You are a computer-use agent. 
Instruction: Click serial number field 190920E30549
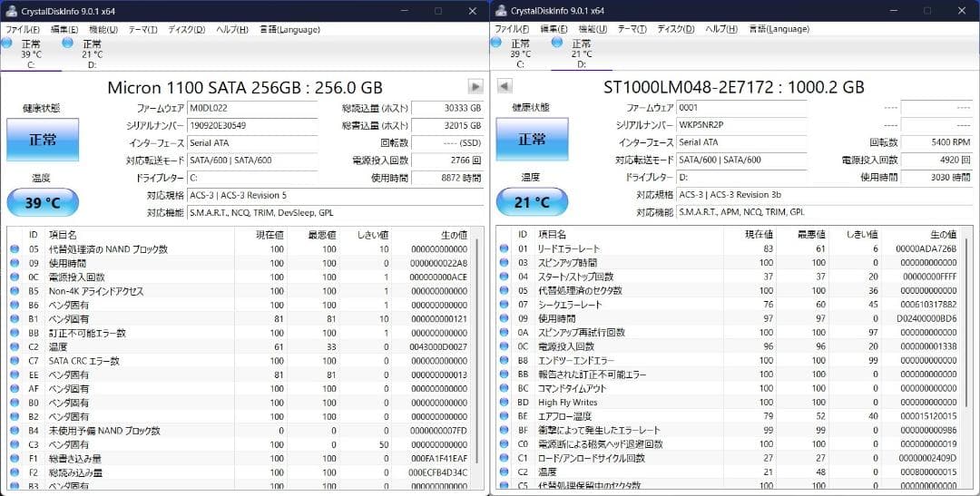click(x=252, y=125)
